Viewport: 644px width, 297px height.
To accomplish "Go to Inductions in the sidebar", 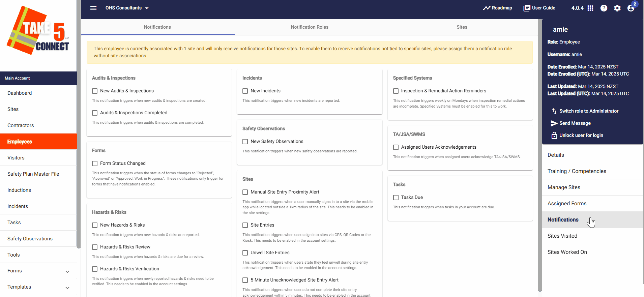I will pos(38,190).
